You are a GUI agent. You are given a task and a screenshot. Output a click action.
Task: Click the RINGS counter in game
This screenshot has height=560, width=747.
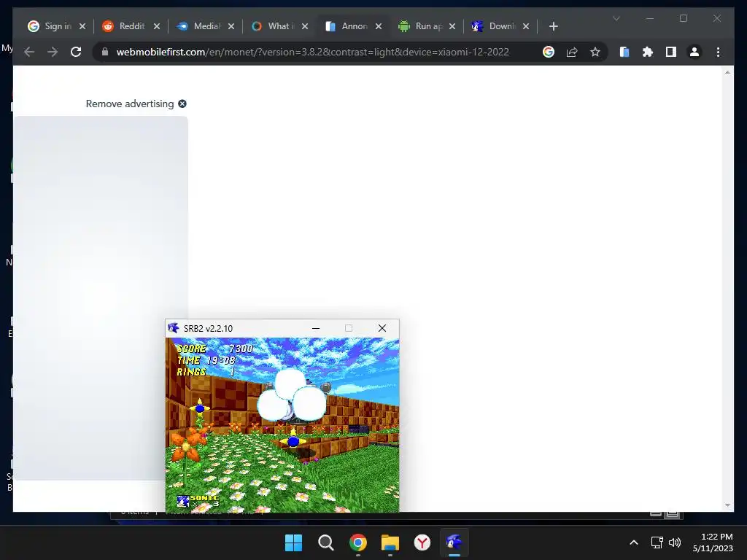pyautogui.click(x=206, y=372)
